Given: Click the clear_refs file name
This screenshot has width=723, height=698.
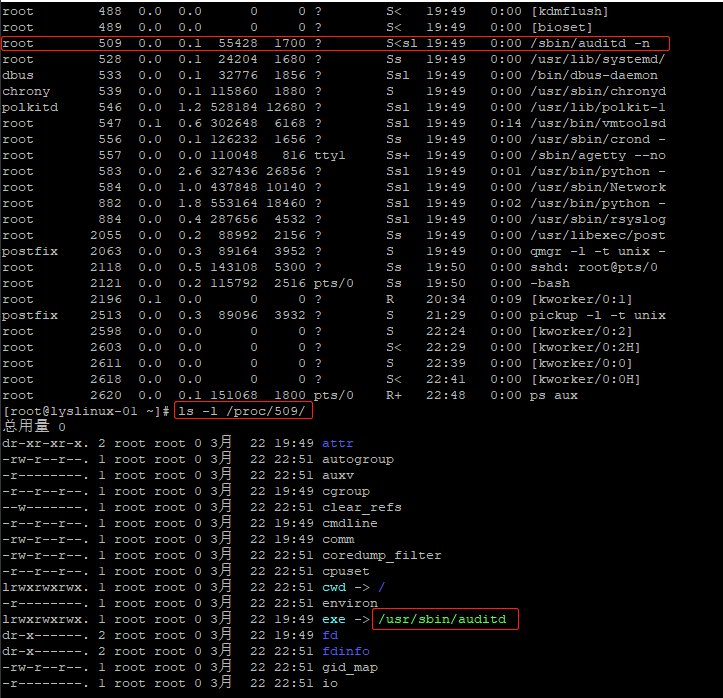Looking at the screenshot, I should coord(362,508).
